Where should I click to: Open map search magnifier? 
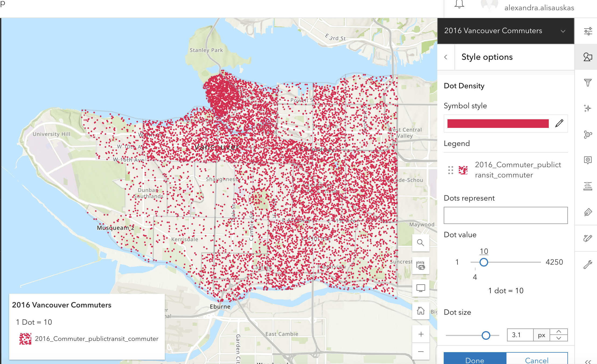click(421, 243)
